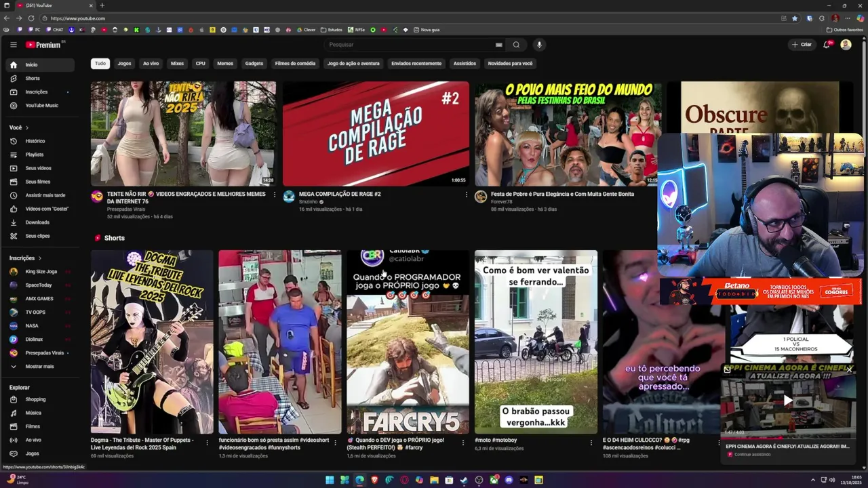This screenshot has height=488, width=868.
Task: Open Vídeos com "Gostei"
Action: coord(41,209)
